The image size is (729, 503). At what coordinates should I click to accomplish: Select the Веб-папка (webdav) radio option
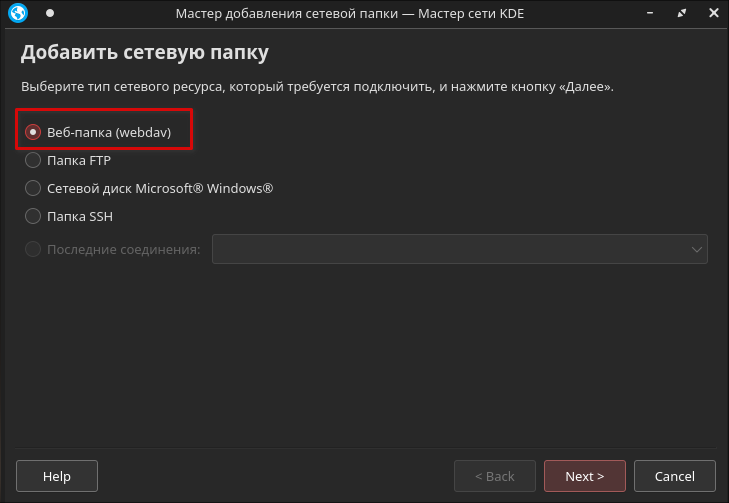(x=33, y=132)
